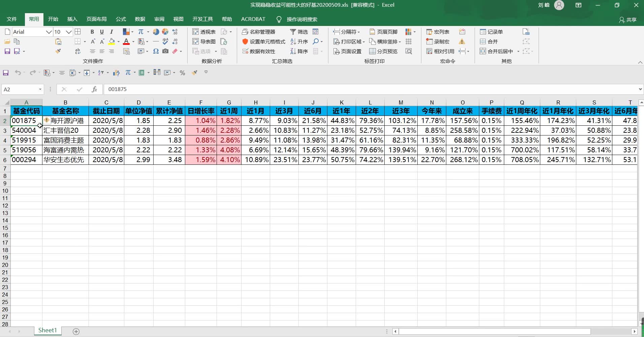Image resolution: width=644 pixels, height=337 pixels.
Task: Click 页面设置 page setup
Action: point(347,51)
